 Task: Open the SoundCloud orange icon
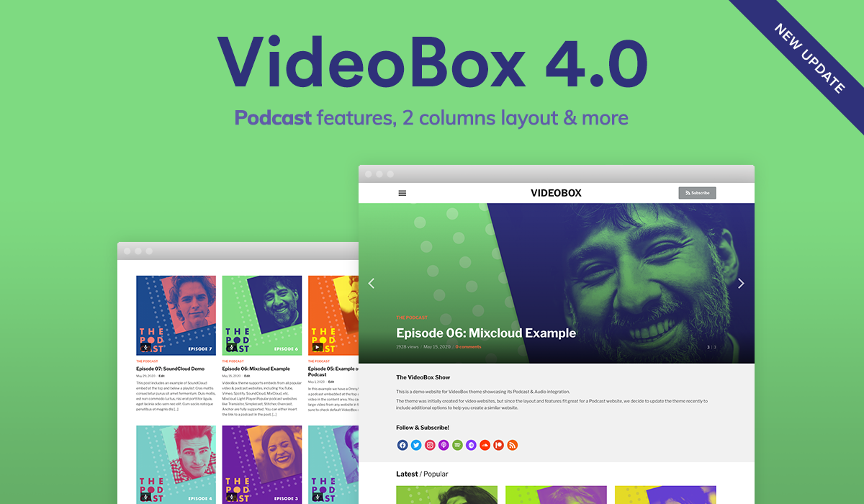[485, 445]
